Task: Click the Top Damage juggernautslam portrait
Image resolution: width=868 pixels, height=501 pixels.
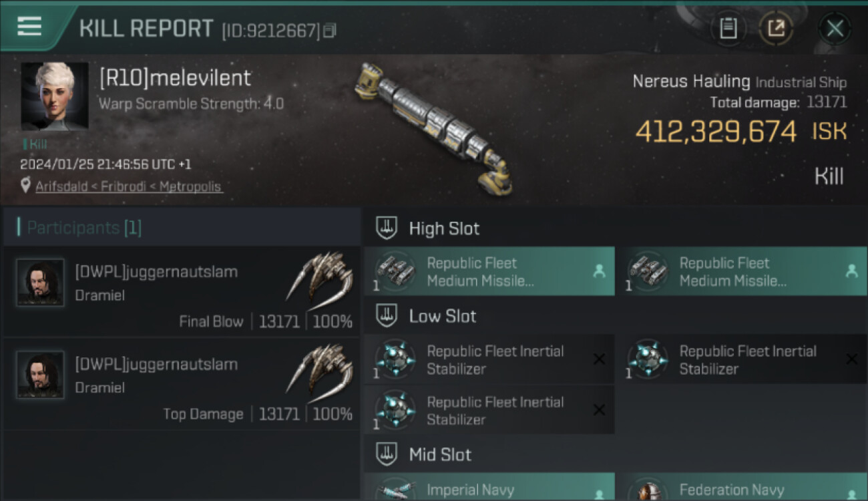Action: [x=40, y=375]
